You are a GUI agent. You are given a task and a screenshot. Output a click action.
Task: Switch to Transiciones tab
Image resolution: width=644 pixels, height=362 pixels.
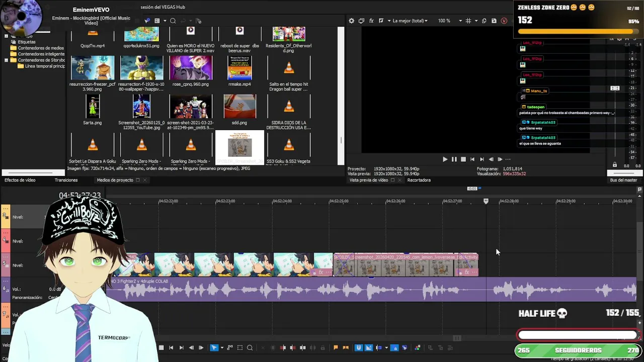point(66,180)
